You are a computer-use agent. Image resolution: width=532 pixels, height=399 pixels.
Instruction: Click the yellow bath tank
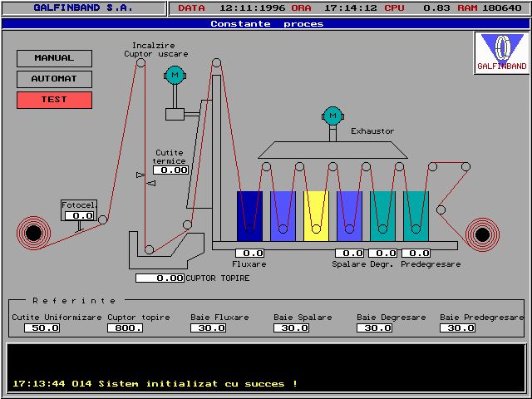[x=316, y=216]
